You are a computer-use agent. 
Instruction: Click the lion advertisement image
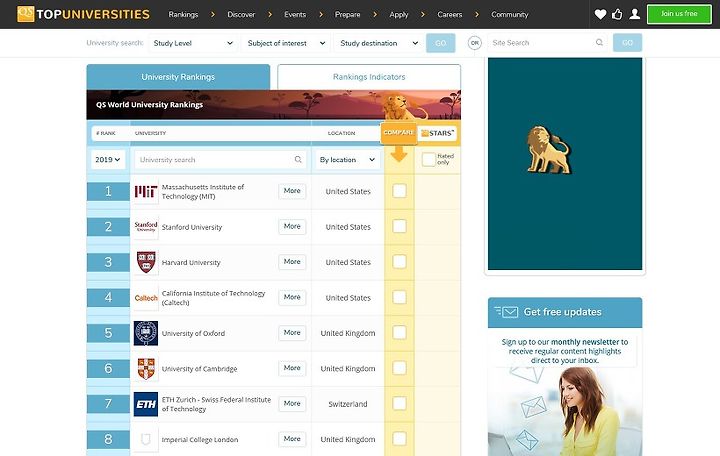click(565, 164)
